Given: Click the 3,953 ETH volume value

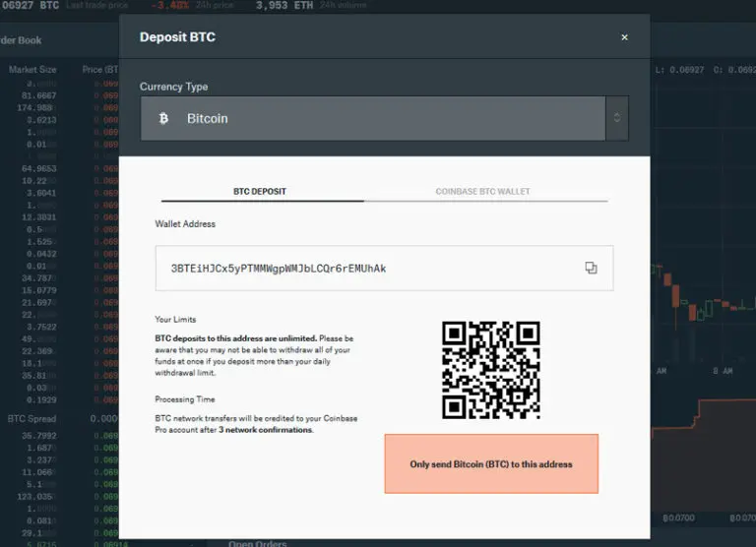Looking at the screenshot, I should 284,5.
